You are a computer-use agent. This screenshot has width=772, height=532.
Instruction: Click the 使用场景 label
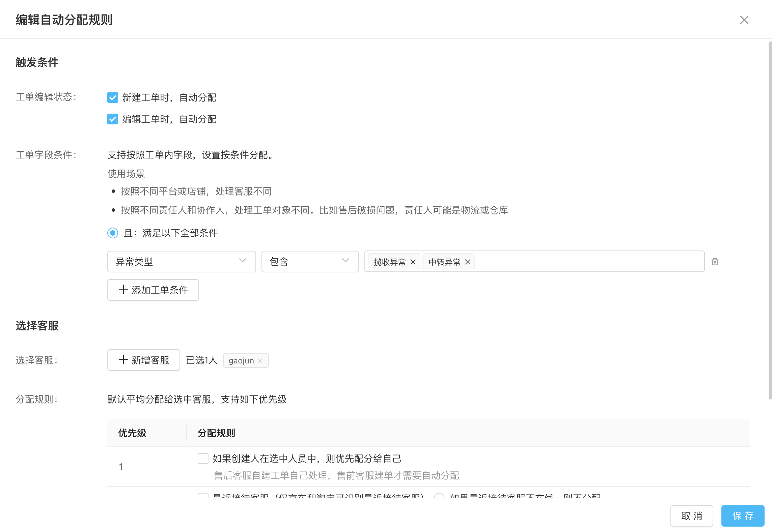126,174
